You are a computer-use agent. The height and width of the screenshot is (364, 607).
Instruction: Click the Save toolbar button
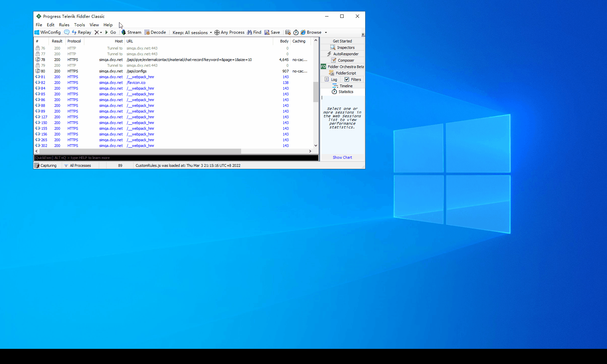click(x=272, y=32)
